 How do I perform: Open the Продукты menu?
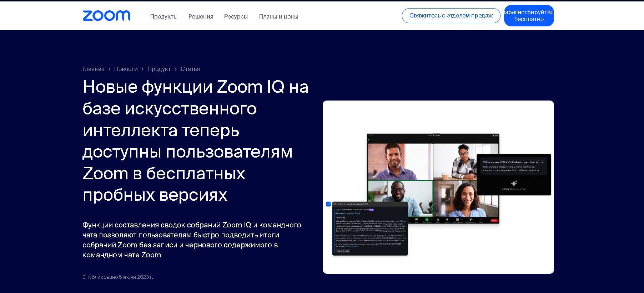coord(163,16)
